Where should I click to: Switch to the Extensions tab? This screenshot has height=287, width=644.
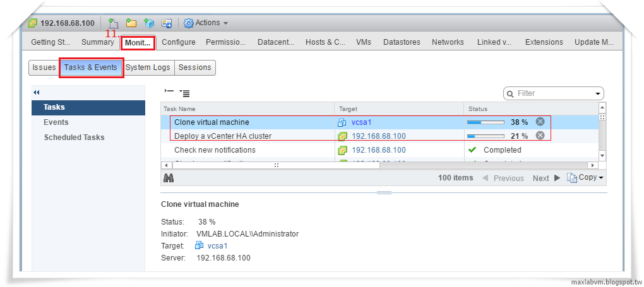point(544,42)
